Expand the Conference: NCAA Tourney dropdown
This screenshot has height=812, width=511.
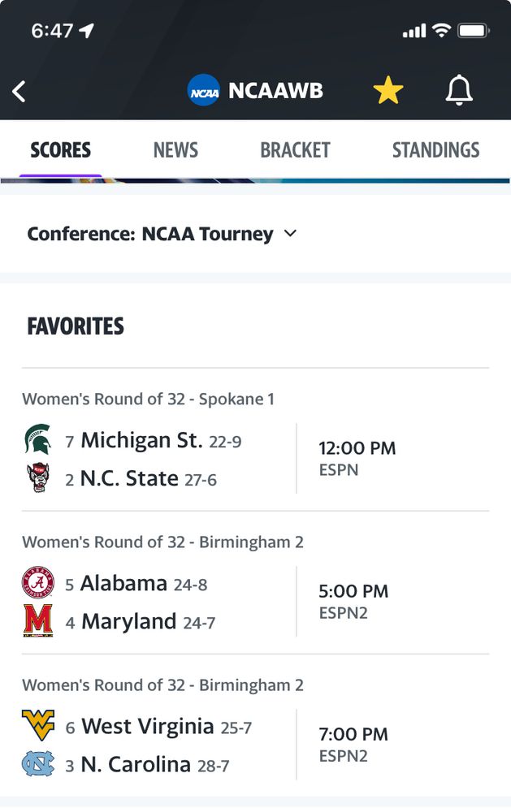[x=162, y=234]
